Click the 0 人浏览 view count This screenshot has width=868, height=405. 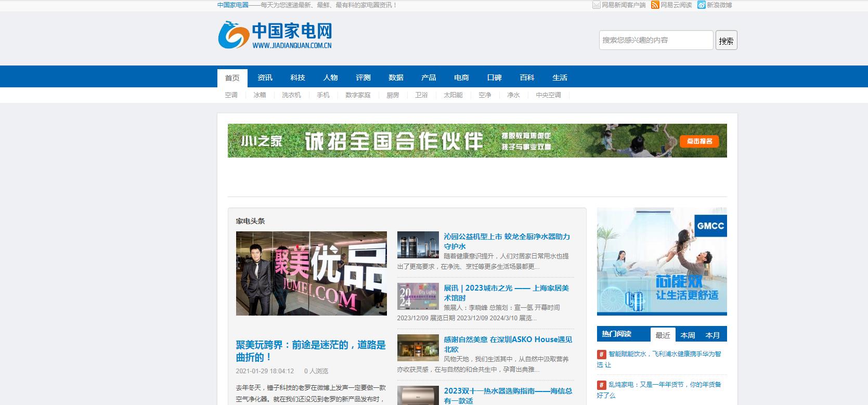[x=316, y=371]
